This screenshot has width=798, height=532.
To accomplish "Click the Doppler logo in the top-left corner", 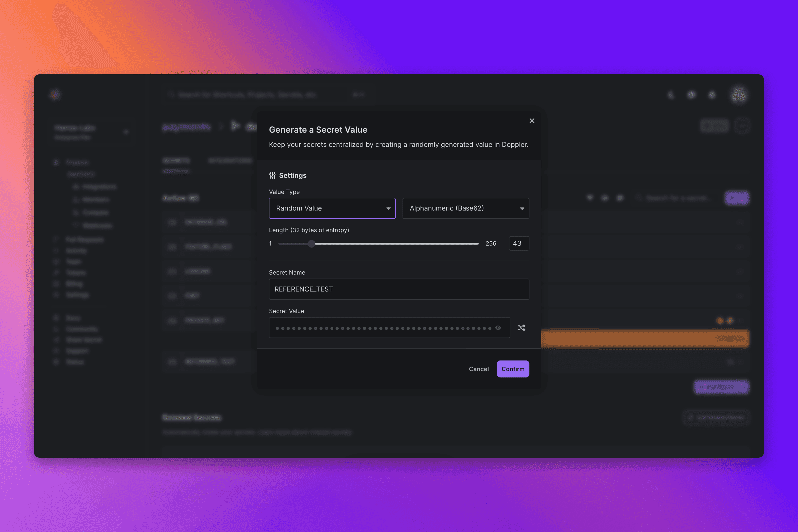I will [55, 95].
